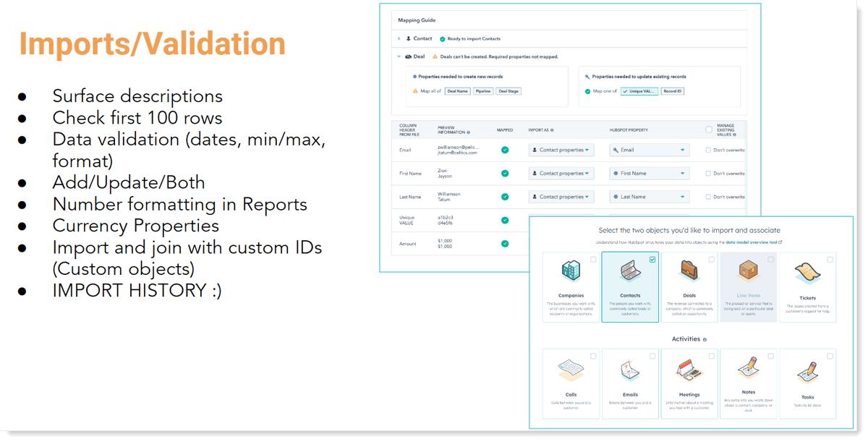This screenshot has height=442, width=868.
Task: Click the Deal handshake icon in Mapping Guide
Action: coord(409,56)
